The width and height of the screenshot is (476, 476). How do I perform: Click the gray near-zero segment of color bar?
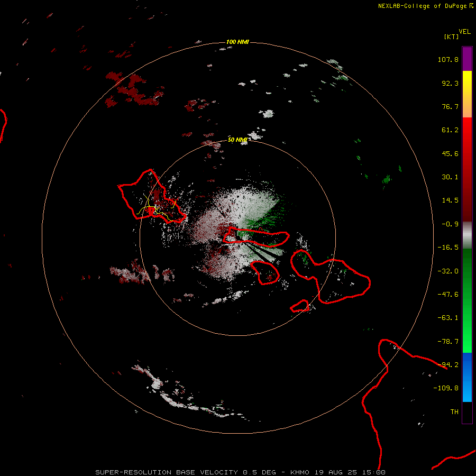(x=467, y=235)
